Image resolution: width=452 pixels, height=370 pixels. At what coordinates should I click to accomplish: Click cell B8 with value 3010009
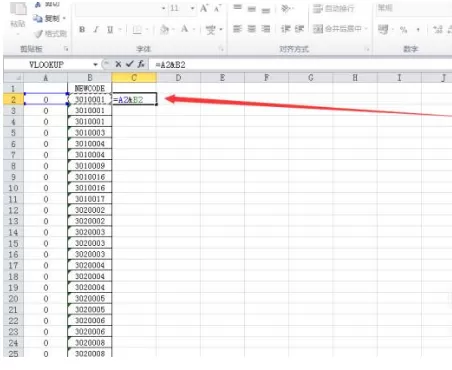90,166
